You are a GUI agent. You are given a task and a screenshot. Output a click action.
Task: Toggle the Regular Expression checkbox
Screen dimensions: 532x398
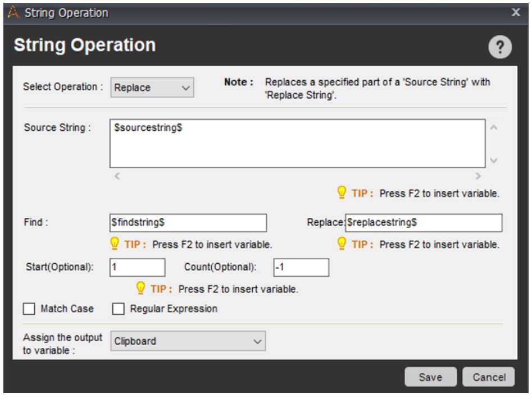click(x=118, y=309)
